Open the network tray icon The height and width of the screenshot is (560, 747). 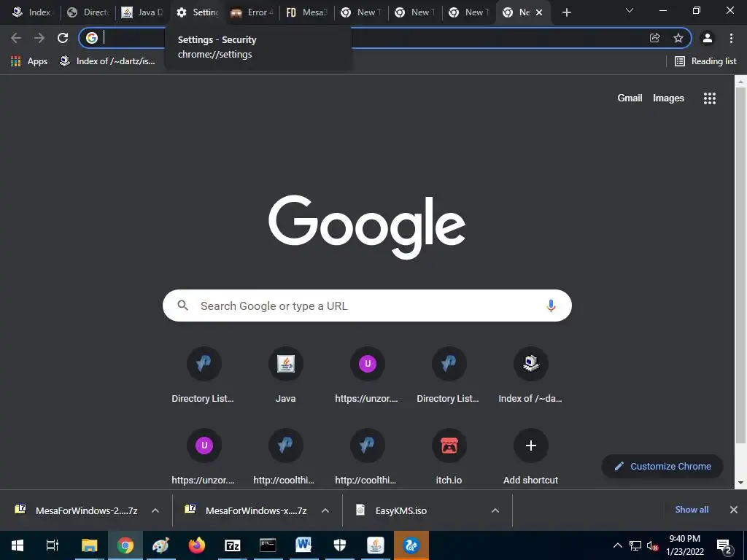pos(635,545)
